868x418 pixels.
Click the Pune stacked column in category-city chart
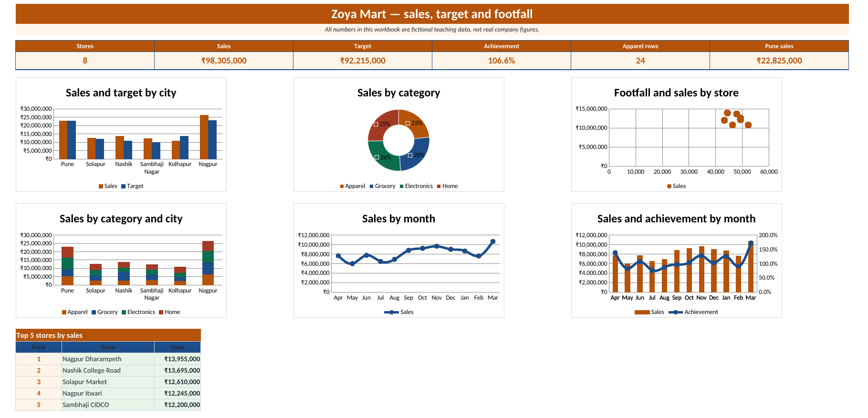coord(67,266)
